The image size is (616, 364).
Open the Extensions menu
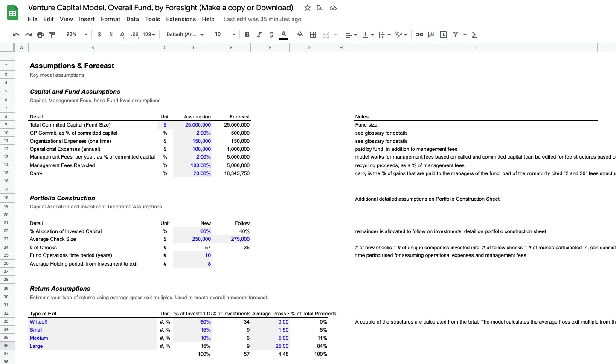coord(181,19)
